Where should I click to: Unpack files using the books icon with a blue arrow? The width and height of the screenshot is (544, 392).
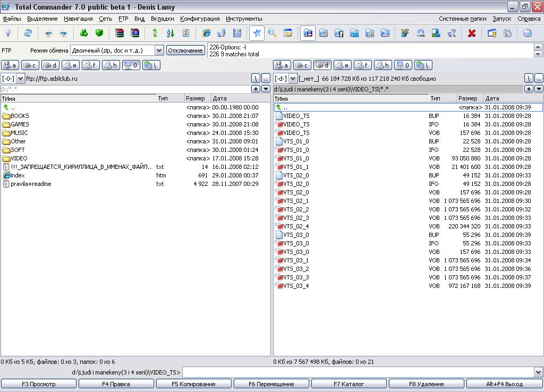[135, 33]
